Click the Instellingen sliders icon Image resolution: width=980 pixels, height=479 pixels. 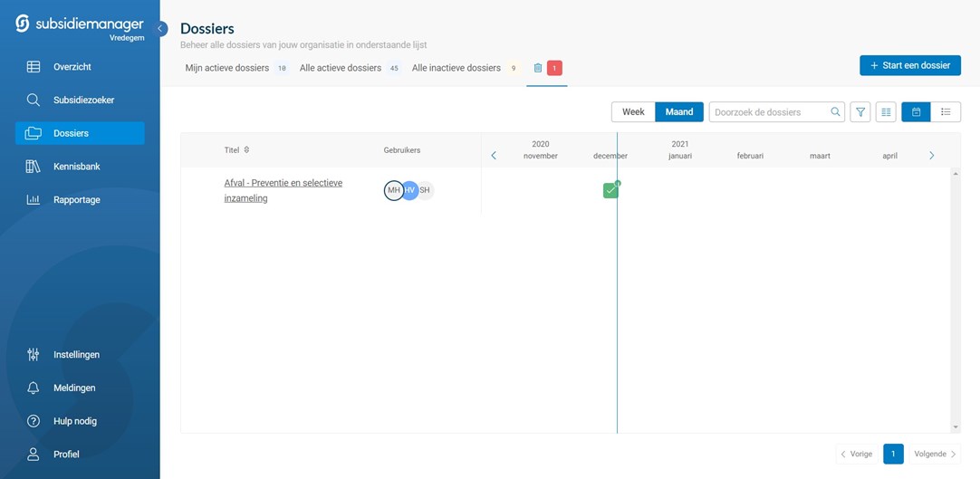point(34,355)
